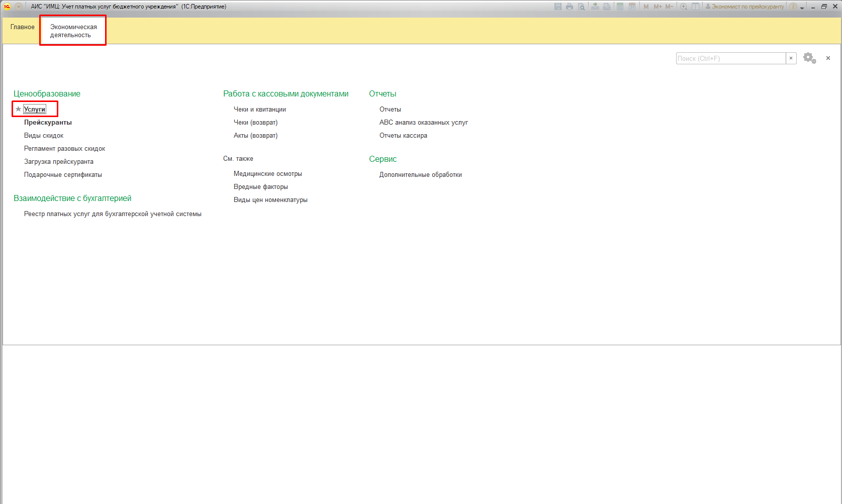Click the 1C main menu logo icon

point(7,7)
